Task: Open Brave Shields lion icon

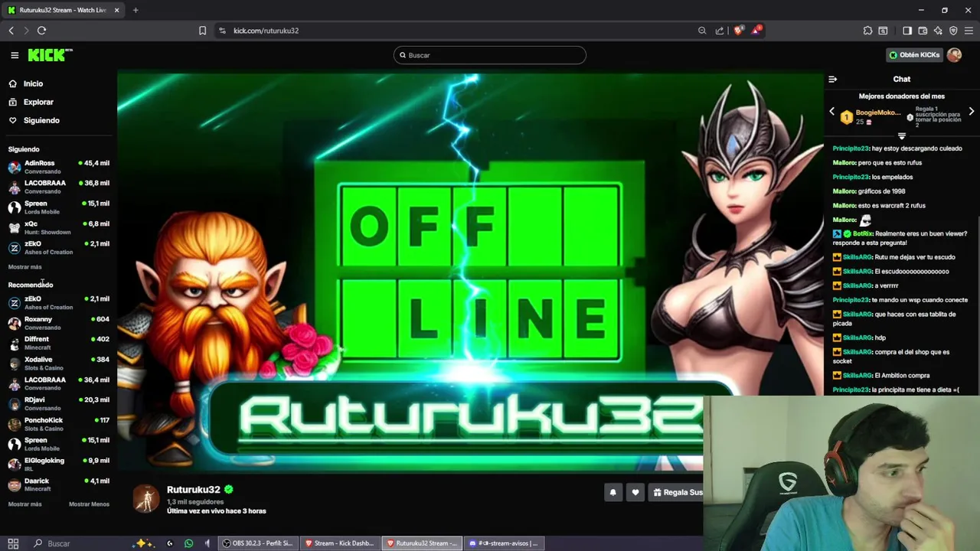Action: [738, 31]
